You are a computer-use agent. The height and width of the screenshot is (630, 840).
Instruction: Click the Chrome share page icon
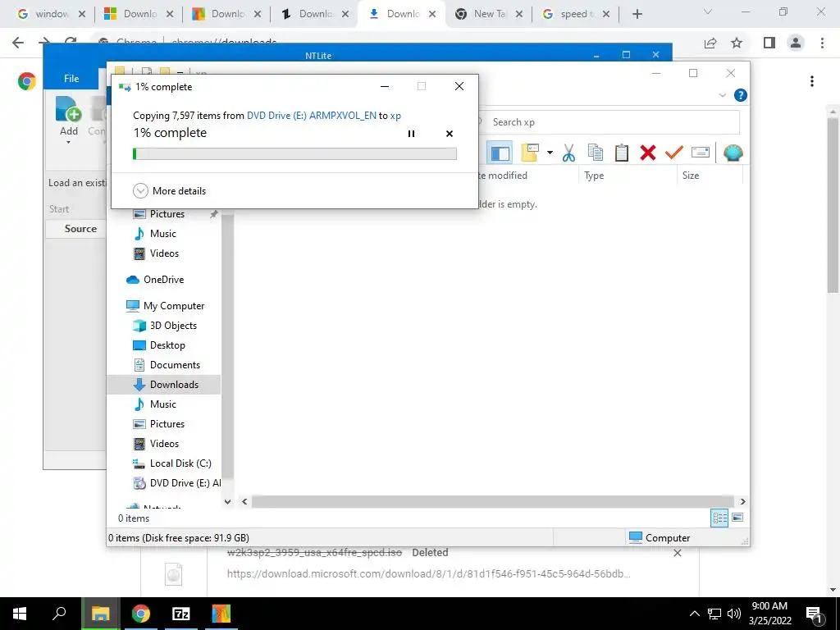(710, 43)
